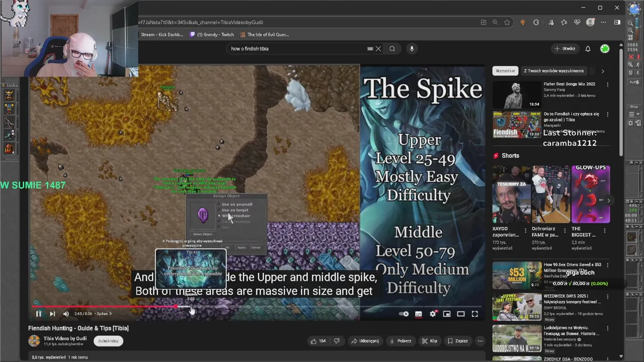Select 'Z Twoich wyników wyszukiwania' chip
The height and width of the screenshot is (362, 644).
[x=553, y=71]
